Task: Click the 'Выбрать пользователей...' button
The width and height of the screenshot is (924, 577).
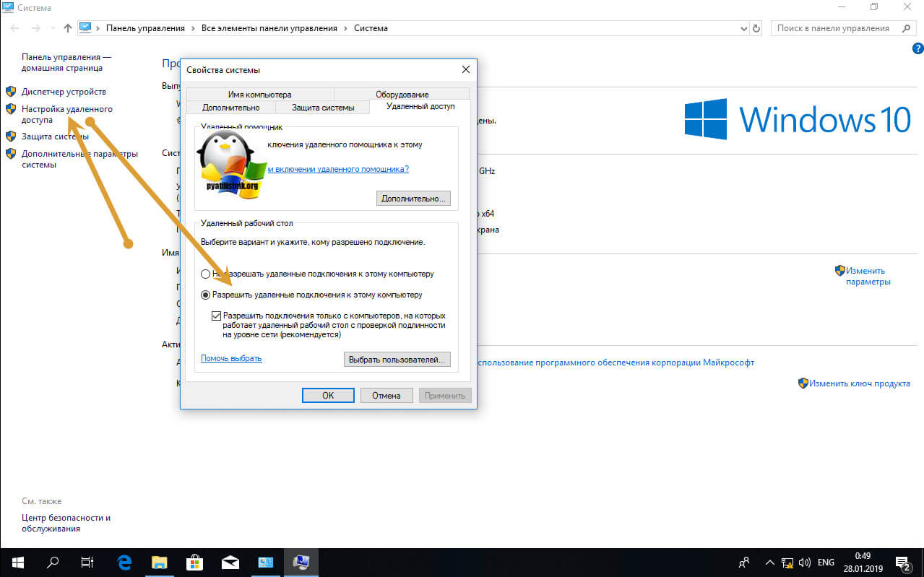Action: 397,359
